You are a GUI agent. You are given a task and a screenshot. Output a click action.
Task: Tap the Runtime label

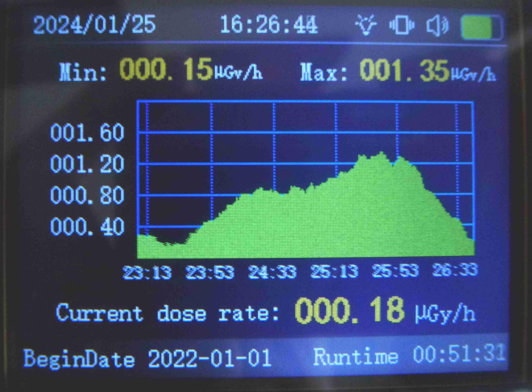pyautogui.click(x=356, y=356)
